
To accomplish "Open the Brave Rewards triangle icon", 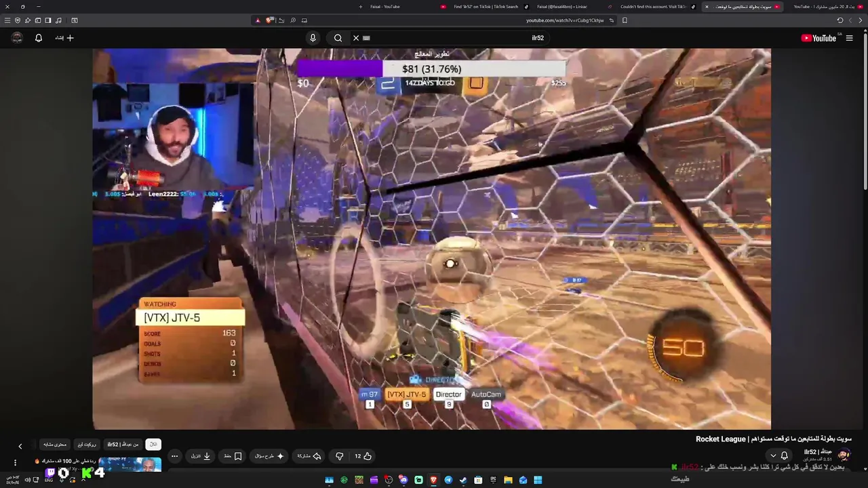I will (x=258, y=20).
